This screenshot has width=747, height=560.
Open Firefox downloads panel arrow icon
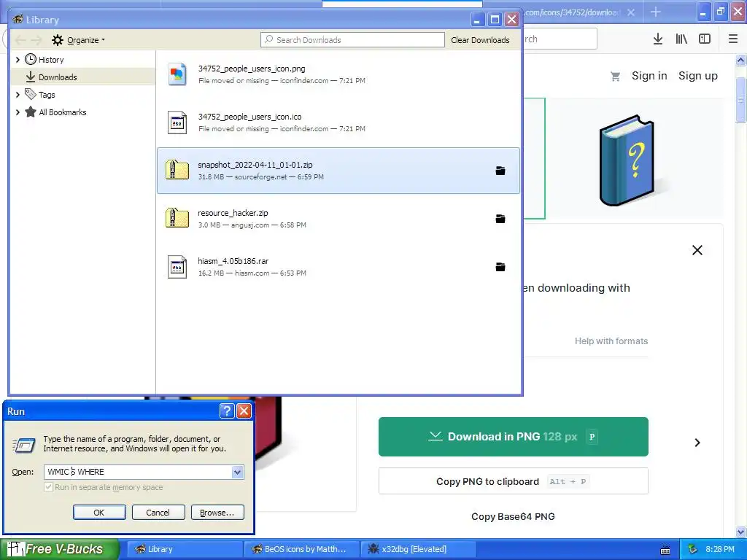coord(658,39)
